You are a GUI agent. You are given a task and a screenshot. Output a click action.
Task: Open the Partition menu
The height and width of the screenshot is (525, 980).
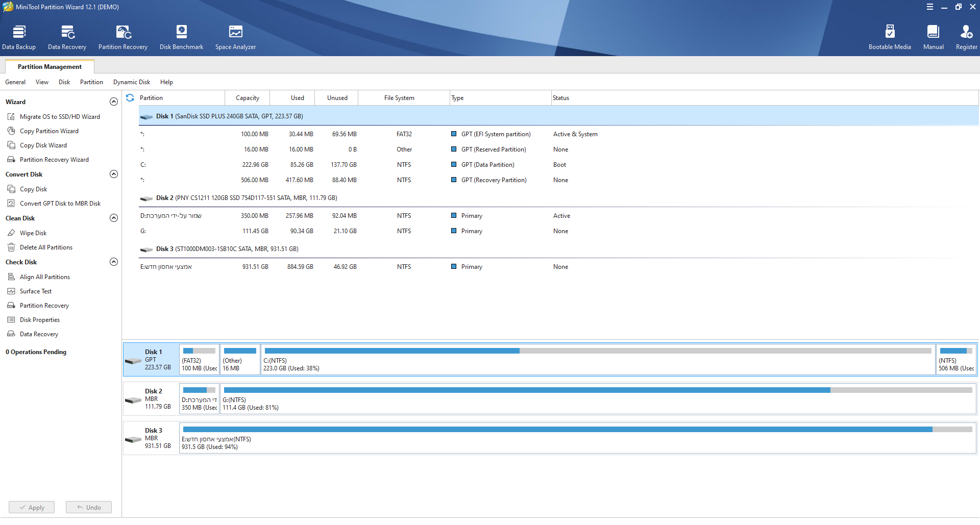click(x=91, y=82)
